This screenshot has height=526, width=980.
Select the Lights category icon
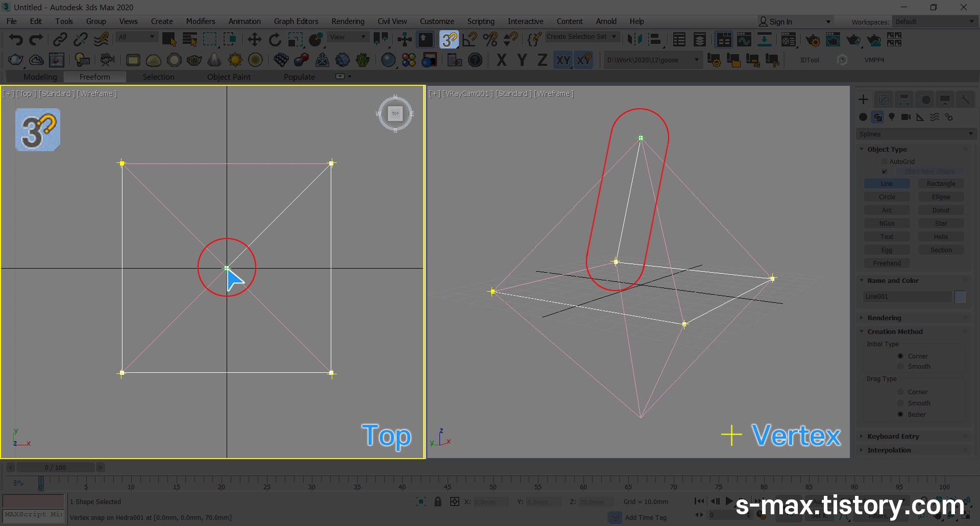point(892,117)
